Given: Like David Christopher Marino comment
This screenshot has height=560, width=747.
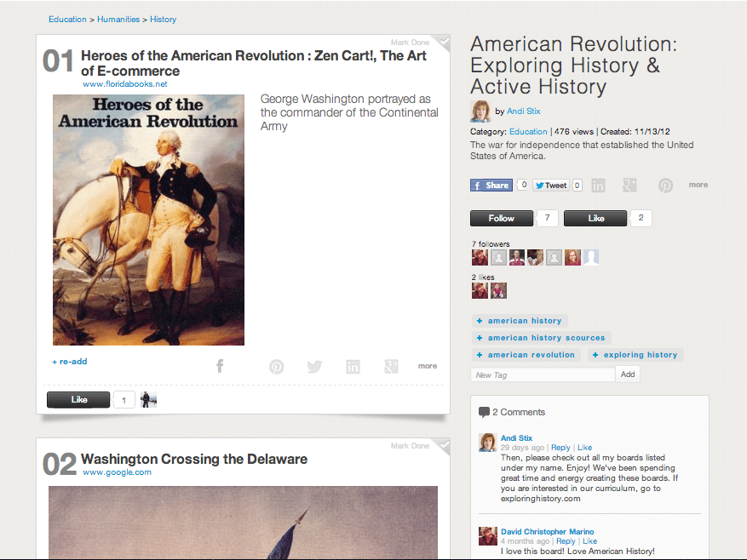Looking at the screenshot, I should click(589, 541).
